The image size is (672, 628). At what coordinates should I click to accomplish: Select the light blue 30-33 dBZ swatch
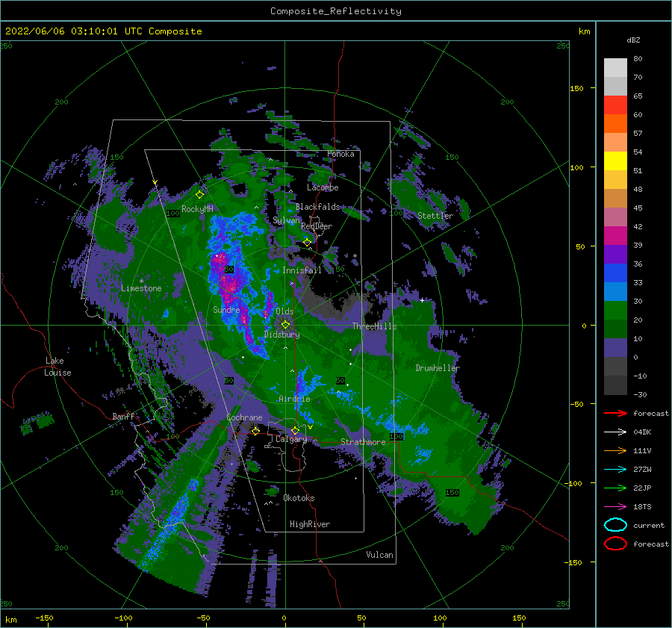click(x=615, y=292)
